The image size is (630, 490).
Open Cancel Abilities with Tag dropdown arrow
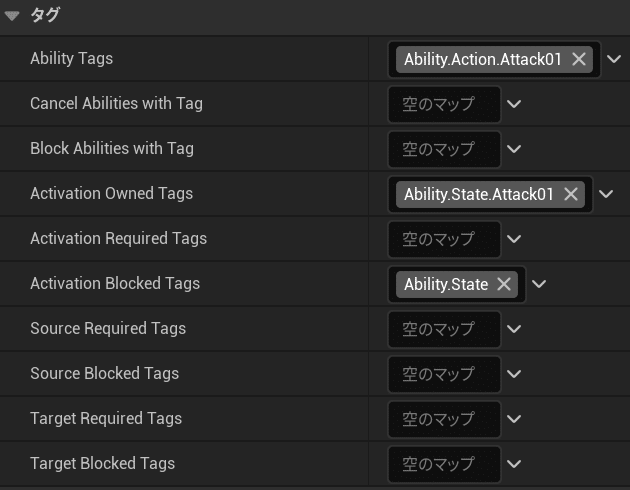click(x=514, y=104)
